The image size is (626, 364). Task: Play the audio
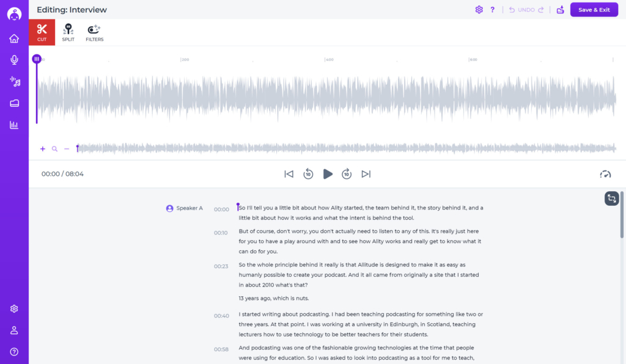pos(328,174)
